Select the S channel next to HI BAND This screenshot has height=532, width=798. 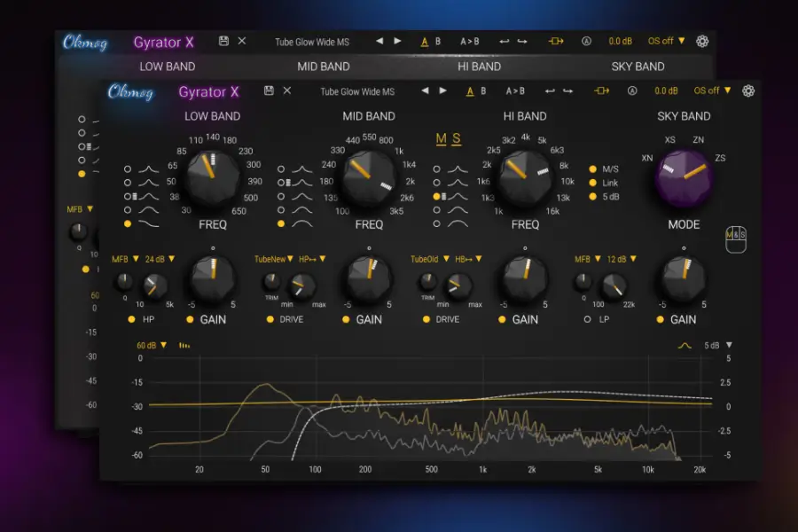pos(455,140)
